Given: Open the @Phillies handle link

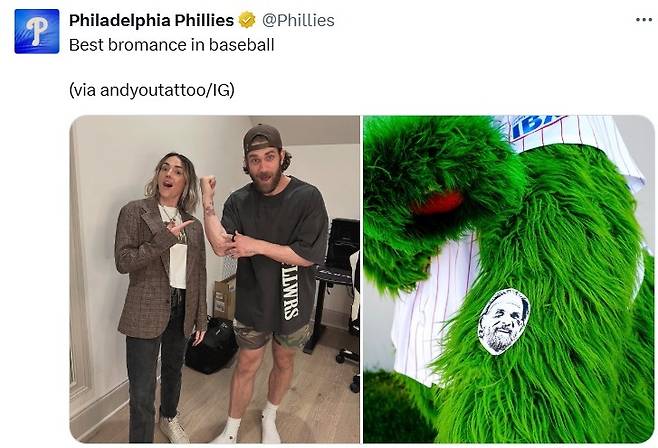Looking at the screenshot, I should pyautogui.click(x=298, y=20).
